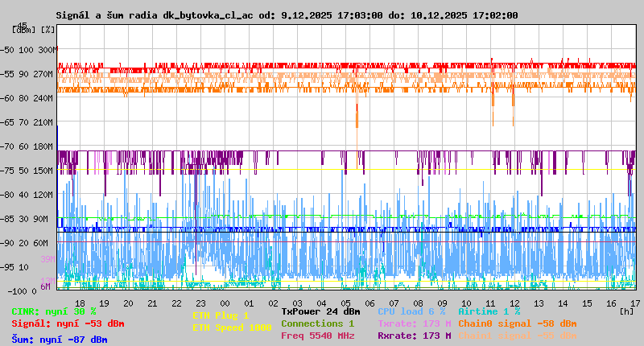The height and width of the screenshot is (346, 644).
Task: Click the 'Airtime 1 %' legend label
Action: pos(489,311)
